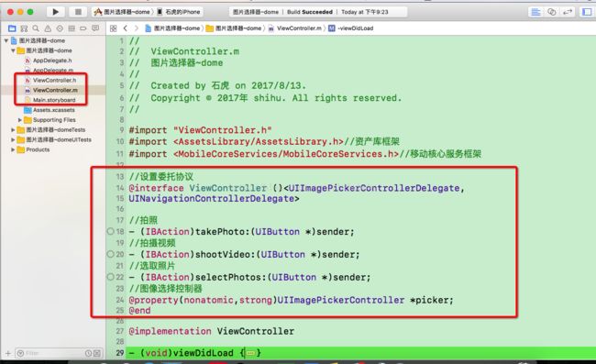Expand the 图片选择器~domeUITests group
Screen dimensions: 596x364
click(13, 139)
